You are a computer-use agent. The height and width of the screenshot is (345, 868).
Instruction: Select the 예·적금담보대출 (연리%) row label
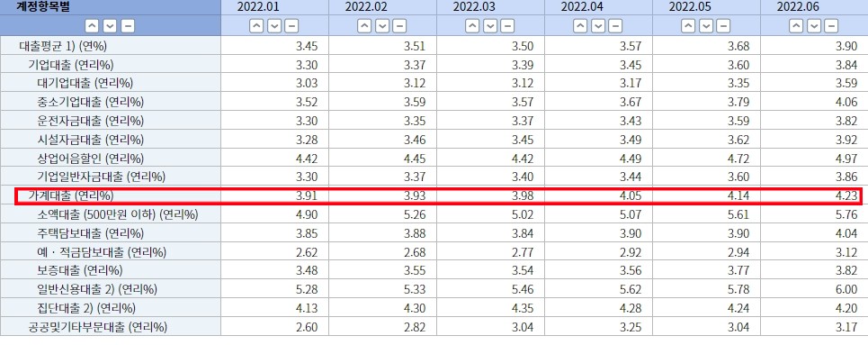point(102,252)
